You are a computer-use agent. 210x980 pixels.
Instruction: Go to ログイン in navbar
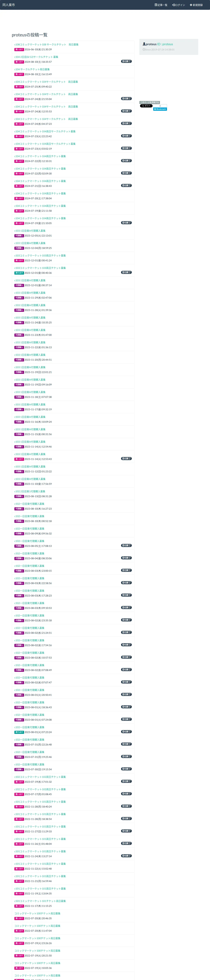click(x=178, y=5)
